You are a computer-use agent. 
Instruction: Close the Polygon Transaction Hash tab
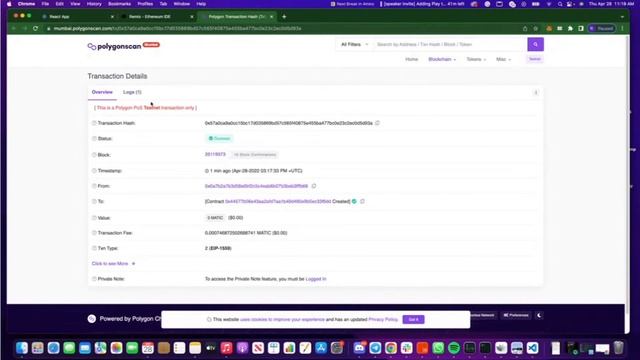[x=271, y=17]
